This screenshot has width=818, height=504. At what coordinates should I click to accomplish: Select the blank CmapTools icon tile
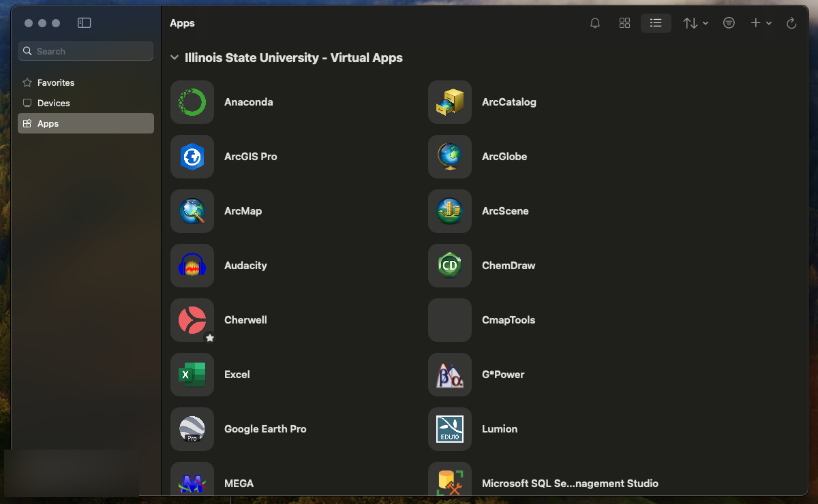coord(450,320)
